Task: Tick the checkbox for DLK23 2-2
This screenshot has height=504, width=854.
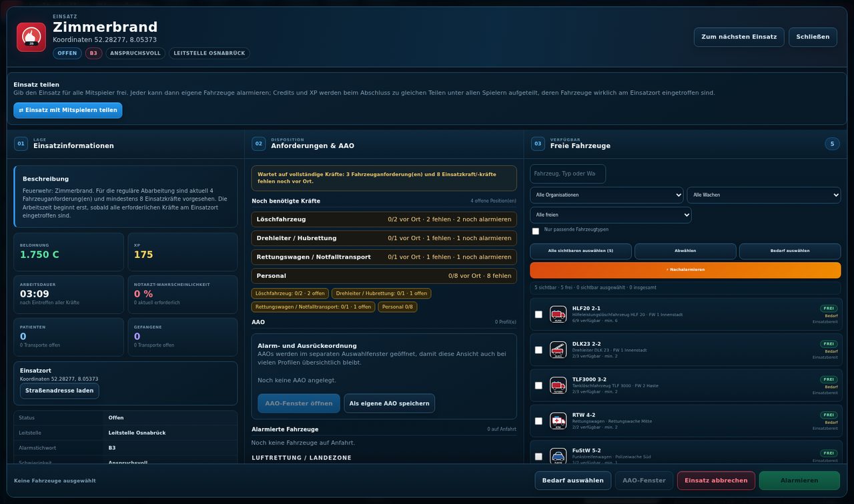Action: pos(538,350)
